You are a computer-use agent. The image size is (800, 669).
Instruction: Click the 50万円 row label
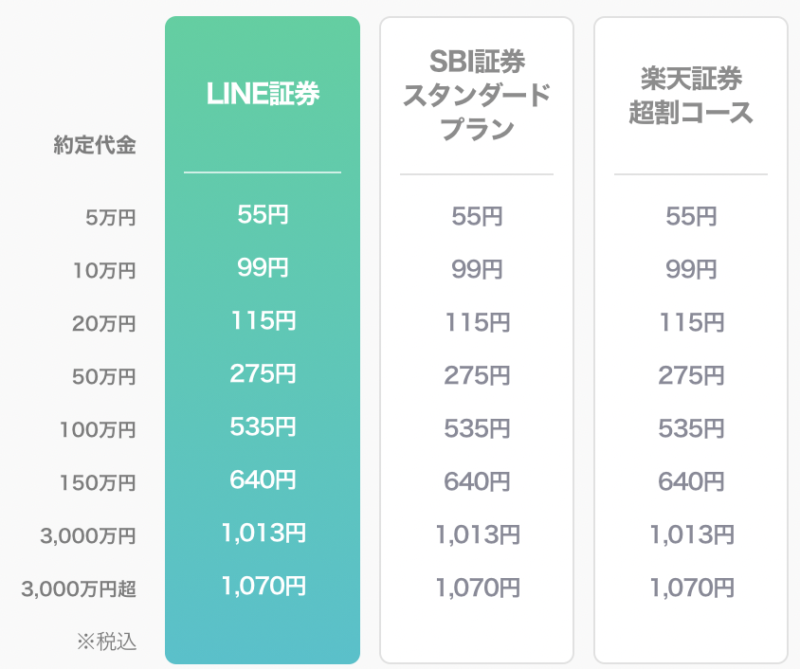pyautogui.click(x=104, y=377)
